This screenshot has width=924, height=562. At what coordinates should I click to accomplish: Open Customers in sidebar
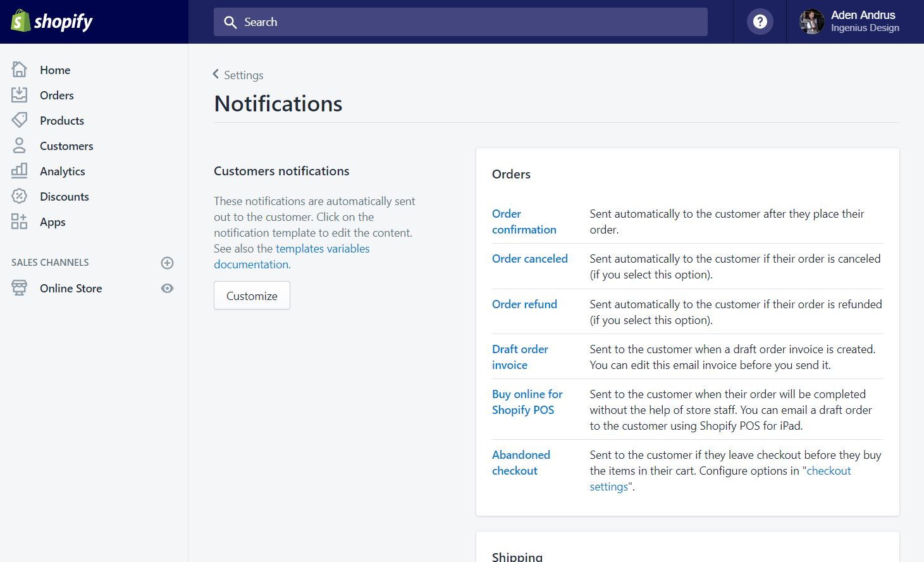click(66, 146)
